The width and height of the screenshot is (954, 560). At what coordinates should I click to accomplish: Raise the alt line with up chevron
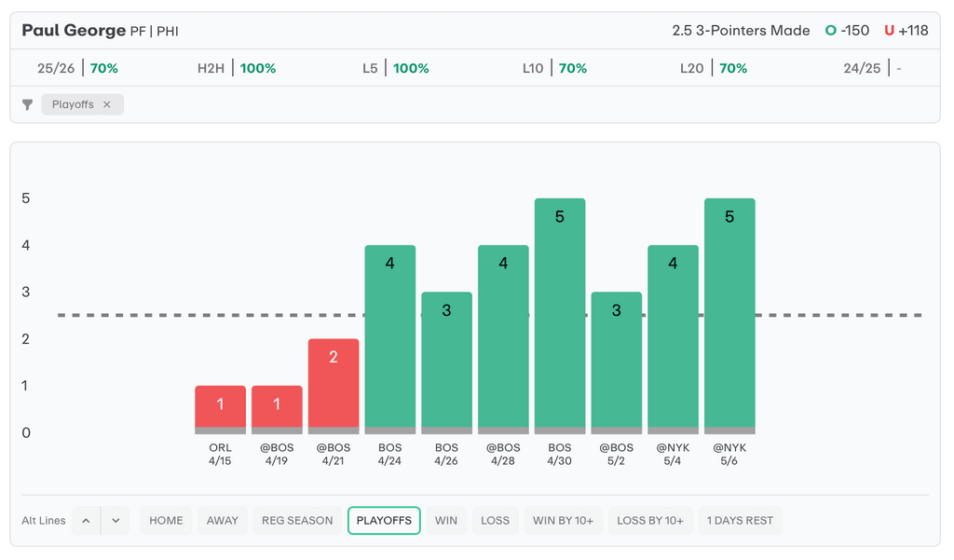click(x=86, y=521)
